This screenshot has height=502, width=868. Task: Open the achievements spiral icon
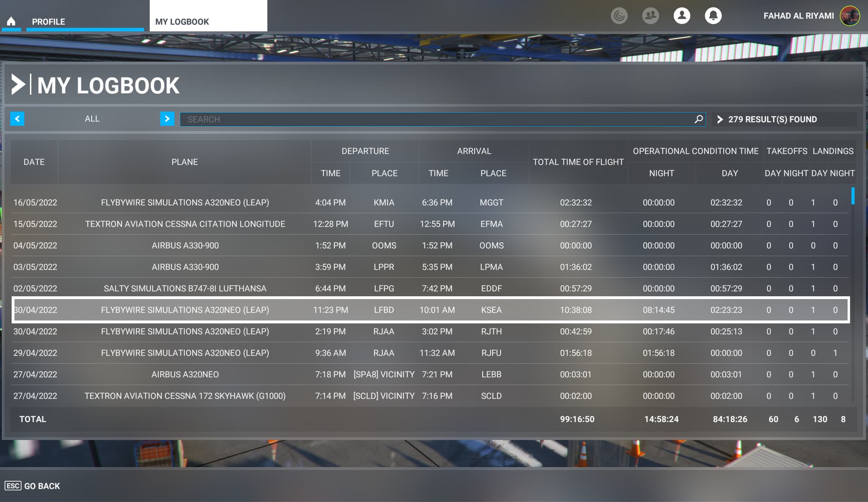coord(619,16)
